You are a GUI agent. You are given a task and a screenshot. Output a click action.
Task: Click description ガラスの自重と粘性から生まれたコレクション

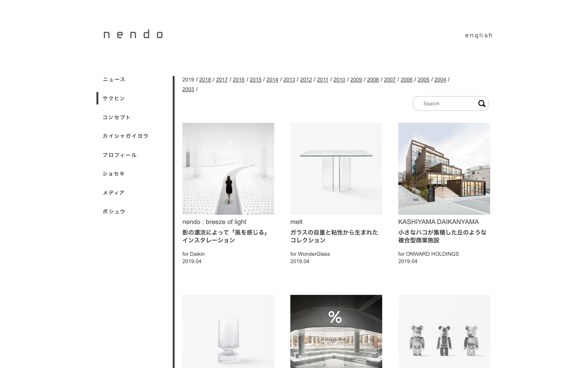[x=334, y=236]
